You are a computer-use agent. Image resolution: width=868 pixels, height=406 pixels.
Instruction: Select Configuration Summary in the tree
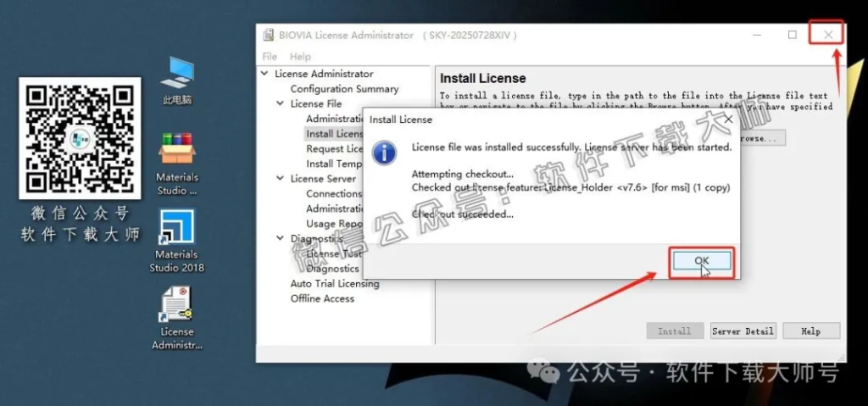tap(344, 89)
